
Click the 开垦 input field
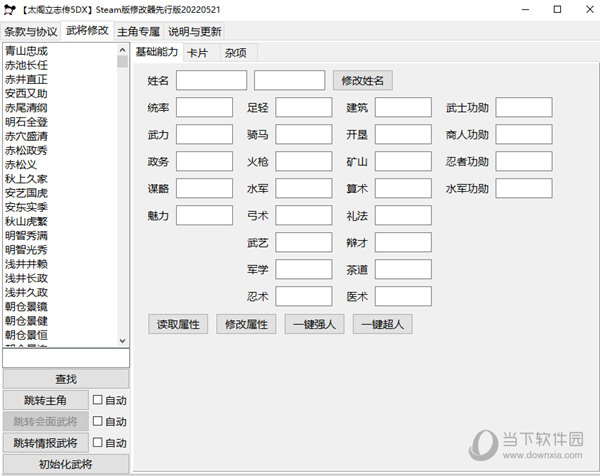(403, 134)
